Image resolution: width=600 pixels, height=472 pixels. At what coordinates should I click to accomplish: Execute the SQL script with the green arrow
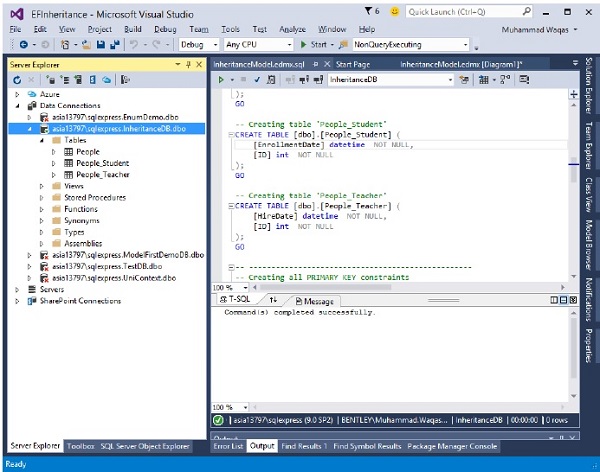pyautogui.click(x=220, y=78)
